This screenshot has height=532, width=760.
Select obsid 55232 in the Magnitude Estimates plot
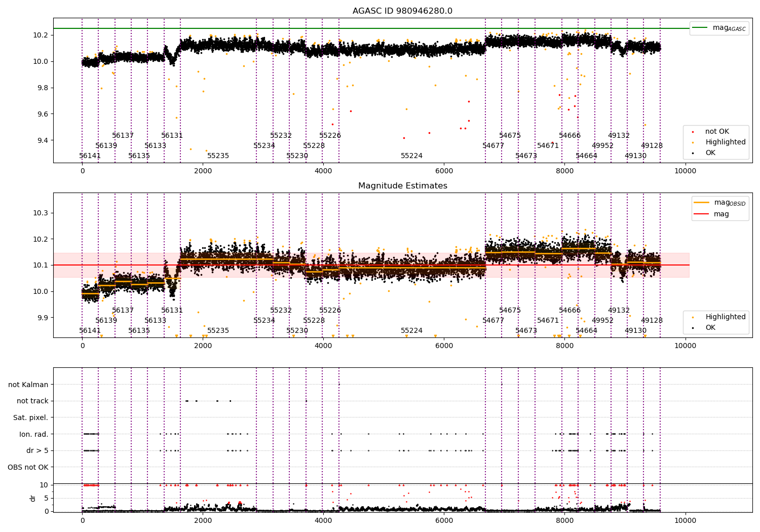pos(281,311)
